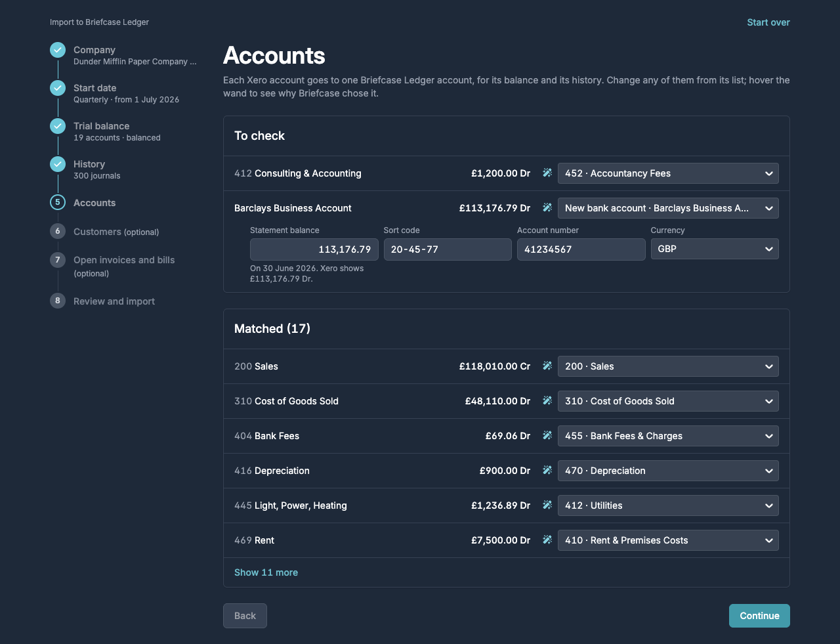Viewport: 840px width, 644px height.
Task: Open the 452 · Accountancy Fees dropdown
Action: (x=668, y=173)
